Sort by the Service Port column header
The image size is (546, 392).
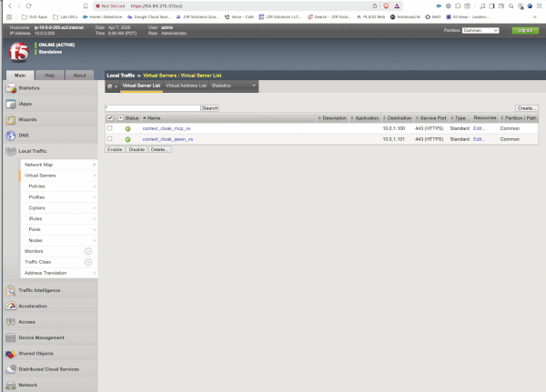coord(431,118)
